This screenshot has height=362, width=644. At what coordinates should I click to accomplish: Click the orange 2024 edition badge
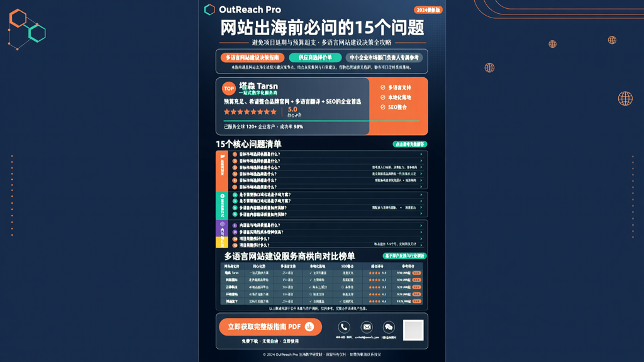point(428,10)
